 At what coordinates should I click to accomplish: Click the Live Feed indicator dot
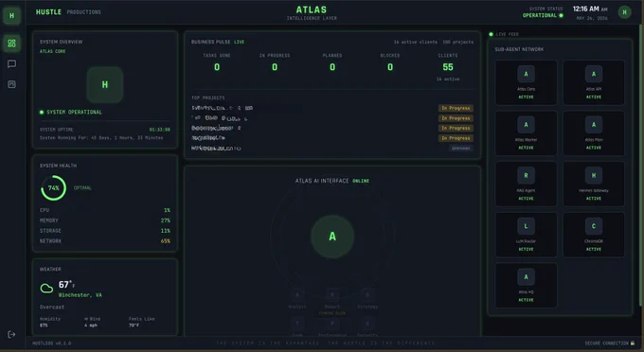tap(491, 34)
